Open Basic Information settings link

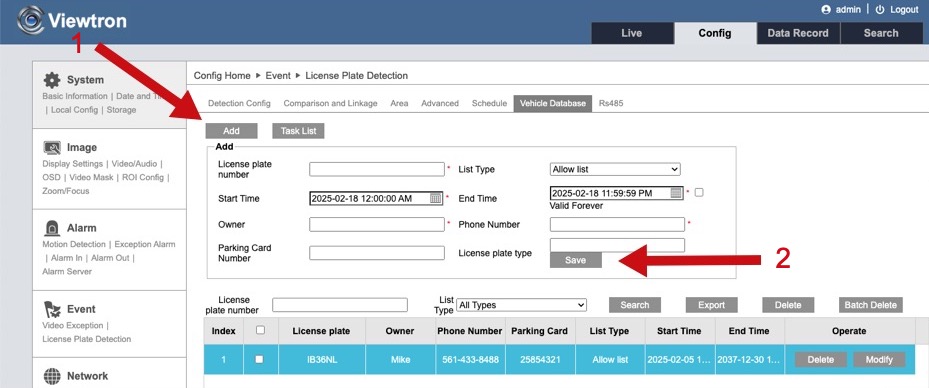[75, 96]
